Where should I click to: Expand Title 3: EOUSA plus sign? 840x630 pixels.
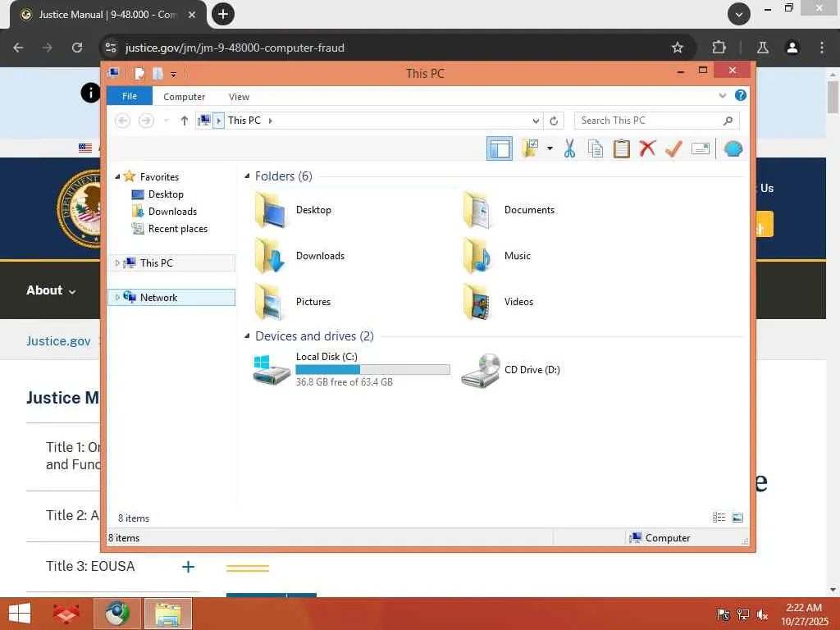[188, 567]
